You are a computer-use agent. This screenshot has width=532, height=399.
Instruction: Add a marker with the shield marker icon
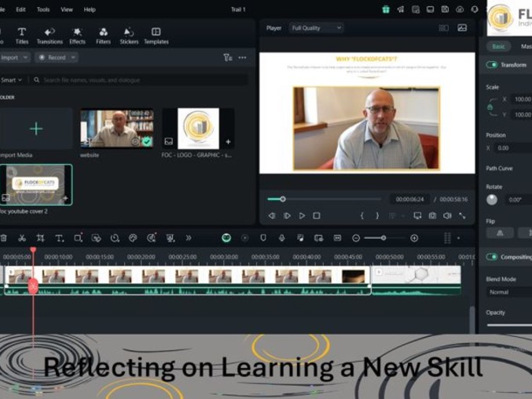pyautogui.click(x=263, y=238)
